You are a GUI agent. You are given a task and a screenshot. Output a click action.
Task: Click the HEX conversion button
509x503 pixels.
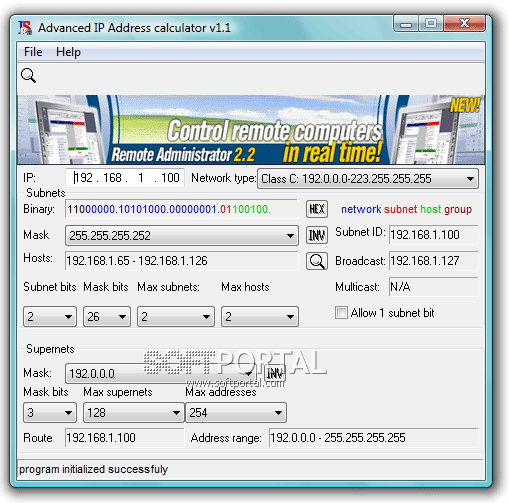317,209
